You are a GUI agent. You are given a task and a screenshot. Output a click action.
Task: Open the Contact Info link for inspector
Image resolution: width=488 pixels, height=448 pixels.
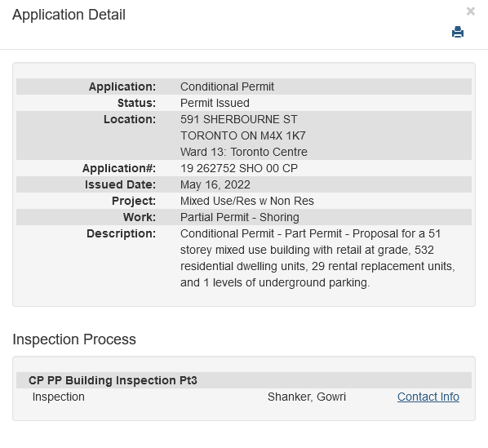tap(428, 397)
